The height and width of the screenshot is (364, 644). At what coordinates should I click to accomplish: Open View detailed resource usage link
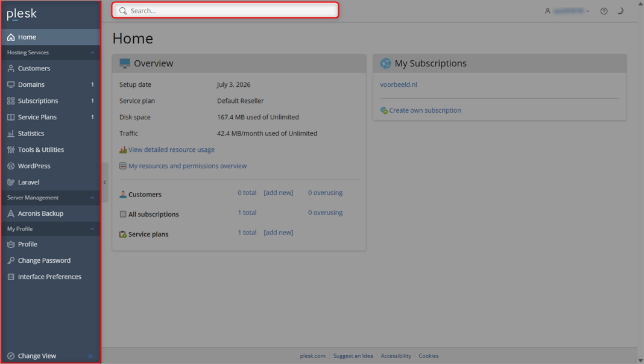(x=171, y=150)
